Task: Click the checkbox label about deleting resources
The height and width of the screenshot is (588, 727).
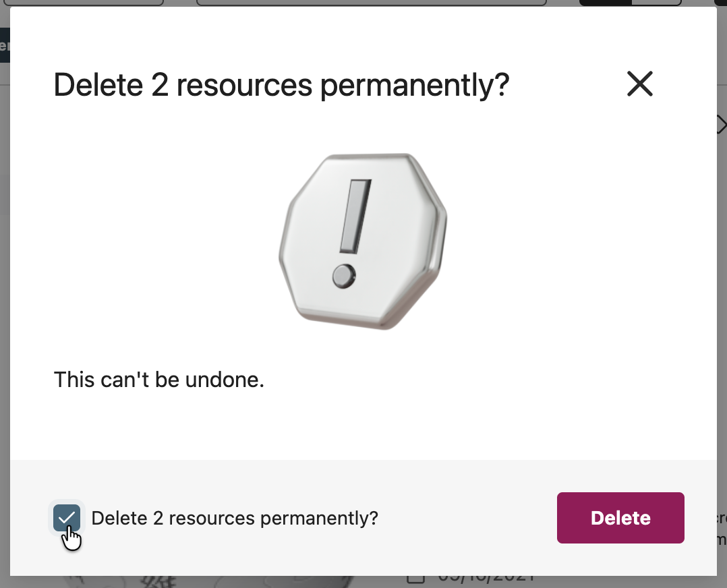Action: coord(234,518)
